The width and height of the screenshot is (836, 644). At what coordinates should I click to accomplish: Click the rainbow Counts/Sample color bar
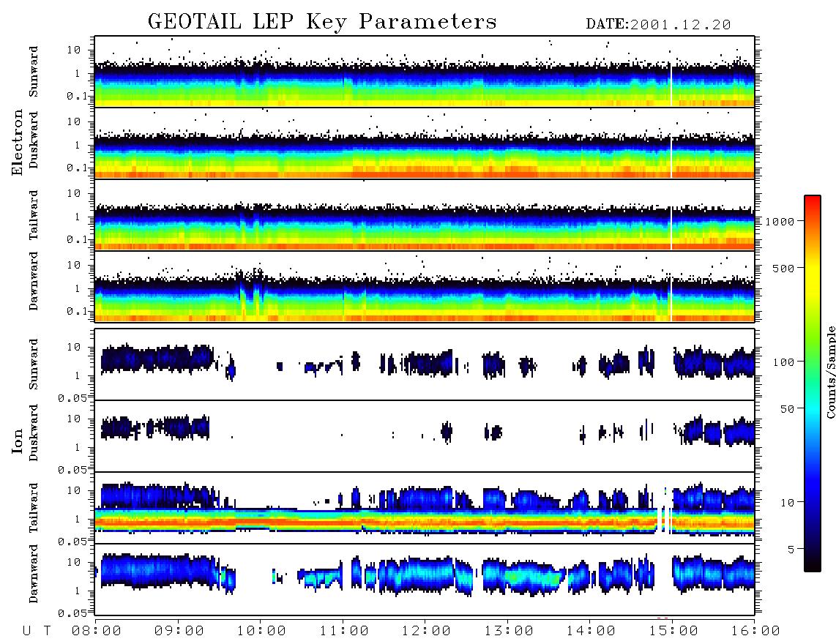(x=812, y=383)
